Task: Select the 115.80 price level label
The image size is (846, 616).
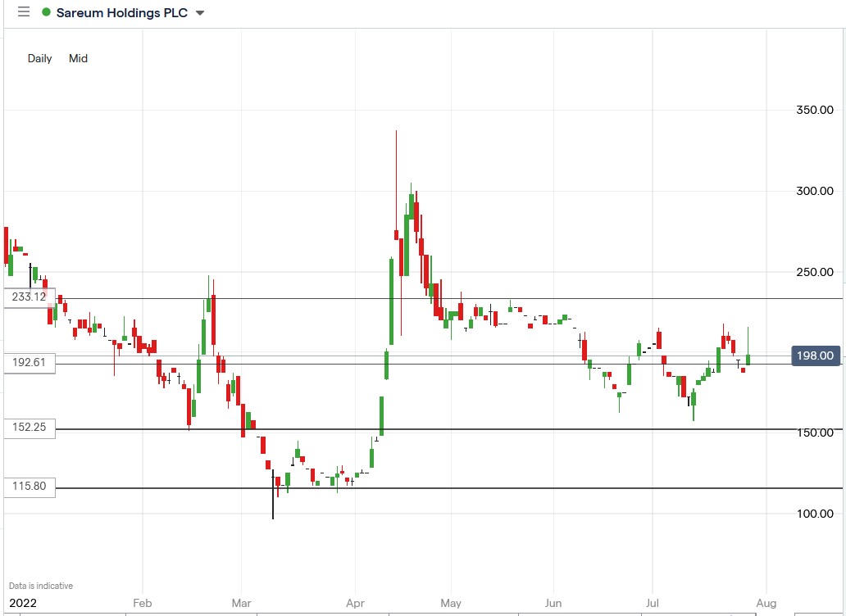Action: [x=27, y=487]
